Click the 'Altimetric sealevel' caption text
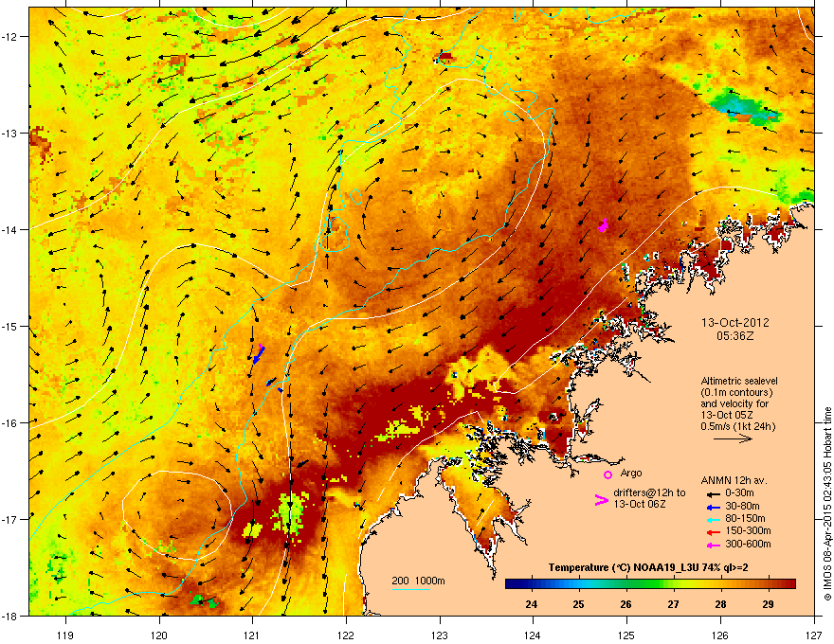Viewport: 834px width, 644px height. click(739, 381)
